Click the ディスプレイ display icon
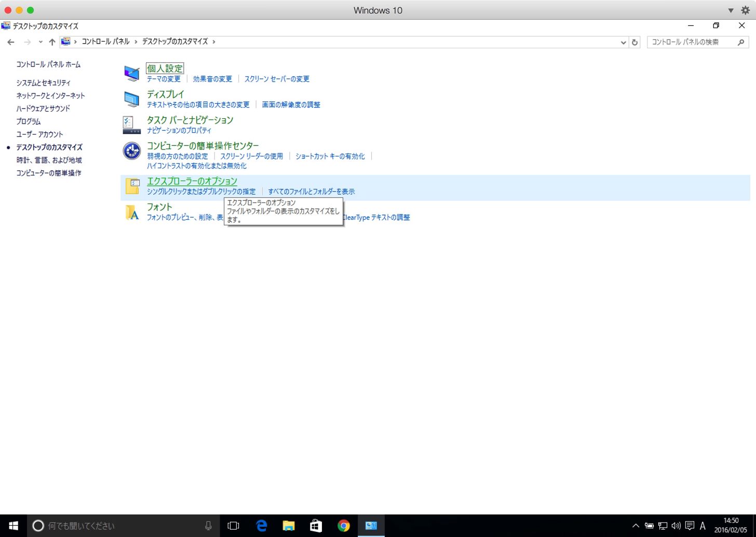756x537 pixels. point(131,99)
